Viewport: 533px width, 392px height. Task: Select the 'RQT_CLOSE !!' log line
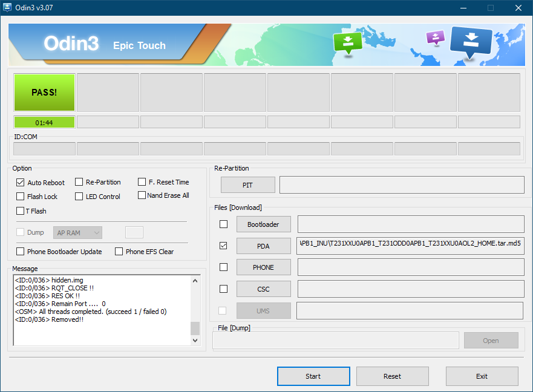[54, 288]
